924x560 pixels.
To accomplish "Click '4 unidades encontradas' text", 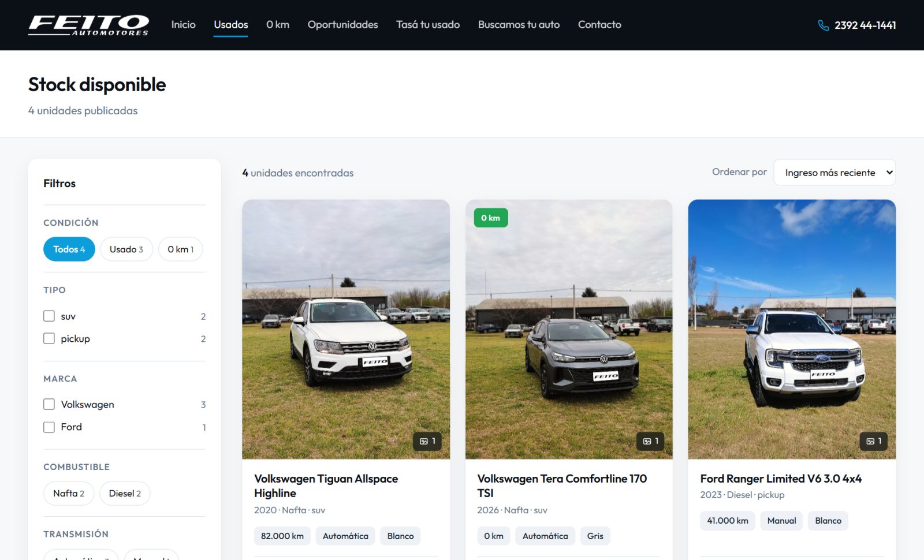I will 298,173.
